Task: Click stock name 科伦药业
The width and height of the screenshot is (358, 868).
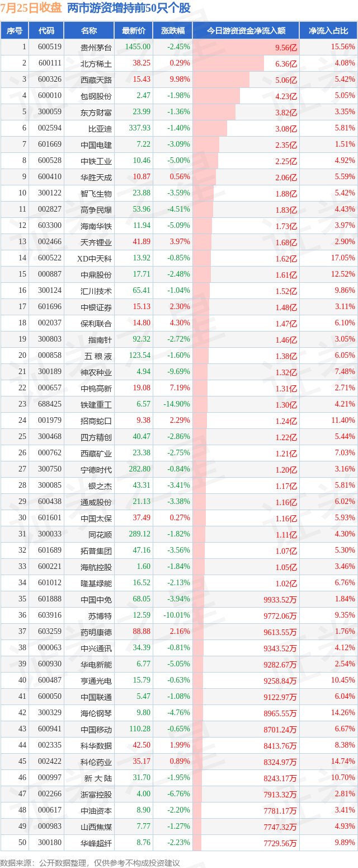Action: coord(96,762)
